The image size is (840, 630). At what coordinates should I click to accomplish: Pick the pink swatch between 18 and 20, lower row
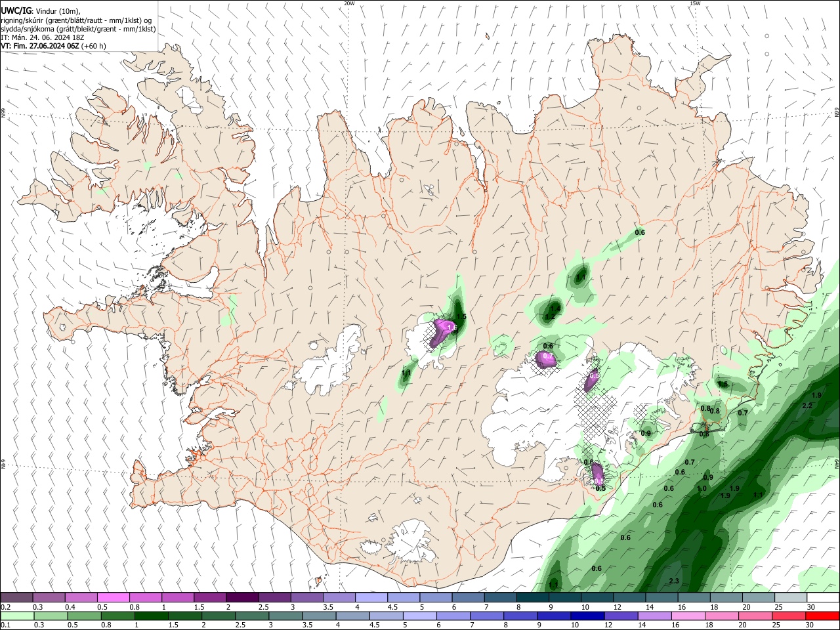723,616
